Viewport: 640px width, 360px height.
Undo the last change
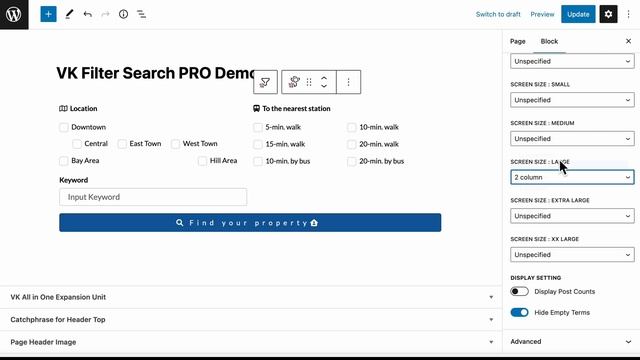coord(87,14)
